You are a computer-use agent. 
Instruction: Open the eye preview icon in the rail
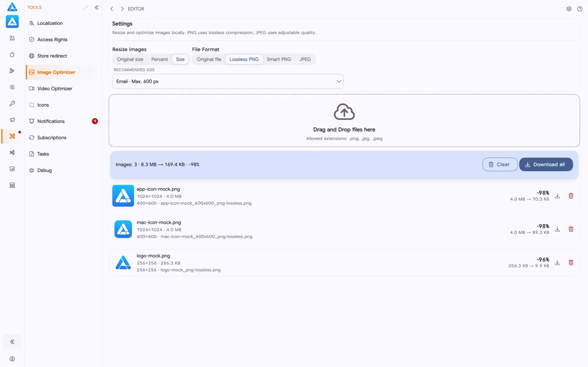12,87
